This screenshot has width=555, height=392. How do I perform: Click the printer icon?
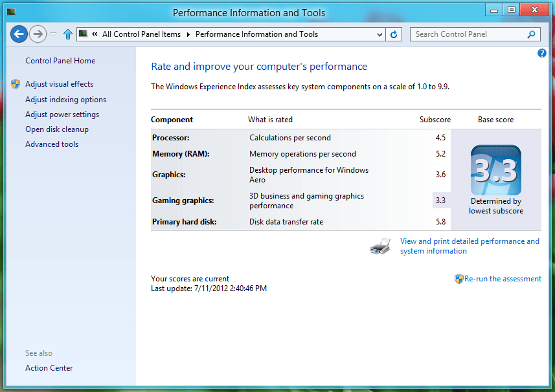tap(380, 246)
